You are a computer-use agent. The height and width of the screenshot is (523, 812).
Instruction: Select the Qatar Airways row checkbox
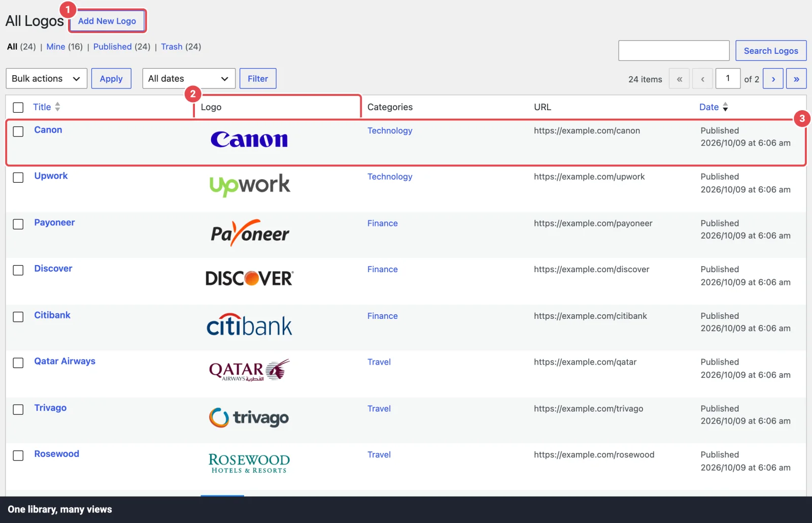[18, 363]
